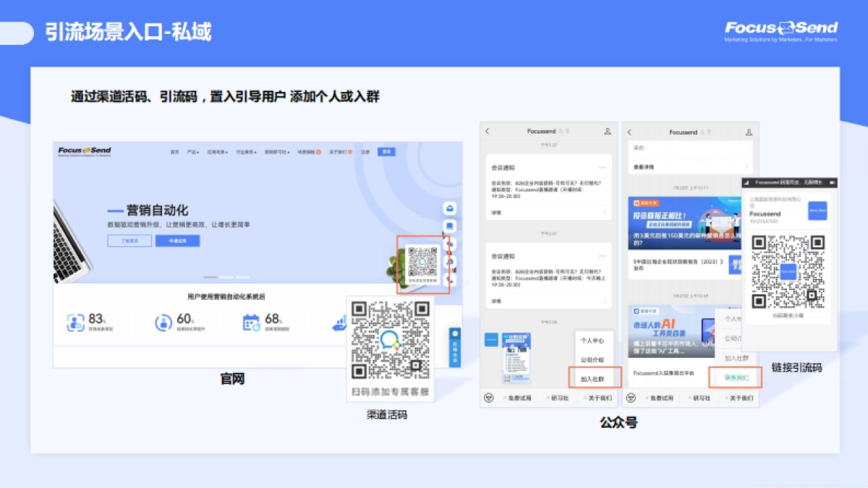This screenshot has height=488, width=868.
Task: Open the 行业案例 dropdown menu
Action: (x=246, y=152)
